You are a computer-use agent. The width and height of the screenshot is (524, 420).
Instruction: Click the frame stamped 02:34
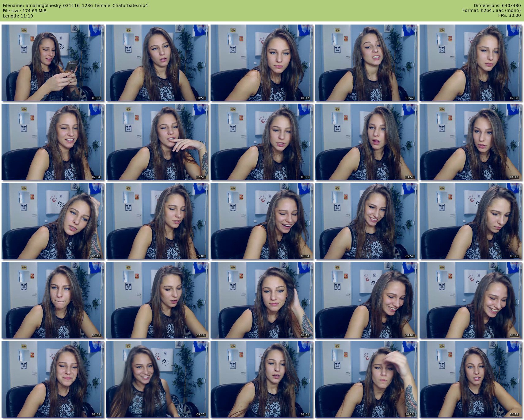coord(53,142)
